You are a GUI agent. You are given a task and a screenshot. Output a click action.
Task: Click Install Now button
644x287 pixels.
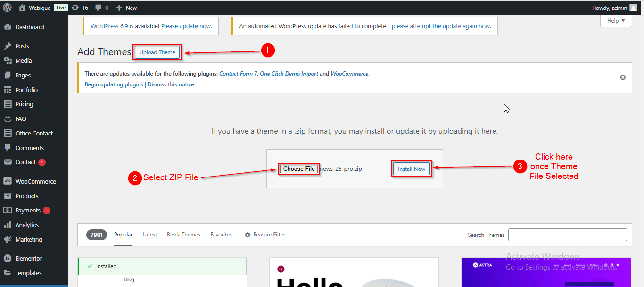tap(412, 169)
